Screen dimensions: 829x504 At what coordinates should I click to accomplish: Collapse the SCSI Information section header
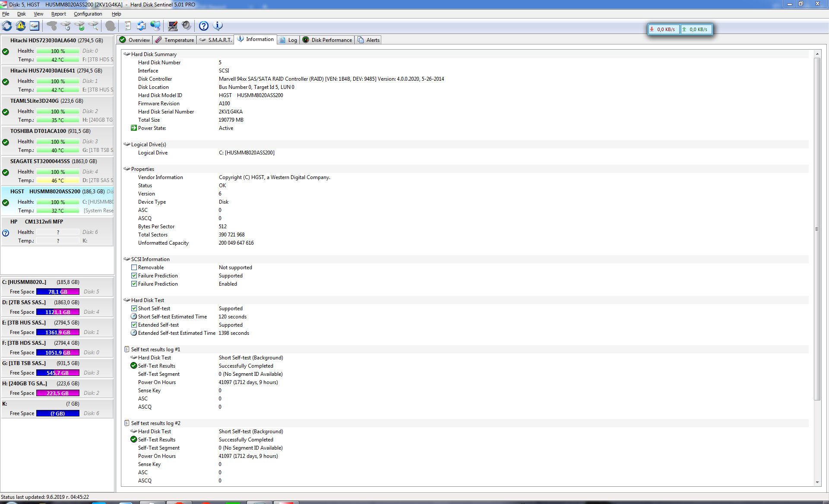click(465, 259)
